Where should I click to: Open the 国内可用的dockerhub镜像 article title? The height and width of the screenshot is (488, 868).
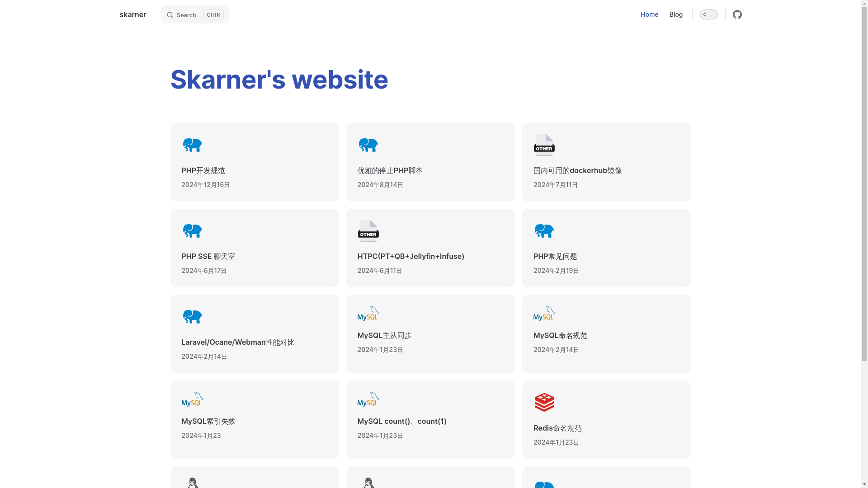tap(577, 170)
